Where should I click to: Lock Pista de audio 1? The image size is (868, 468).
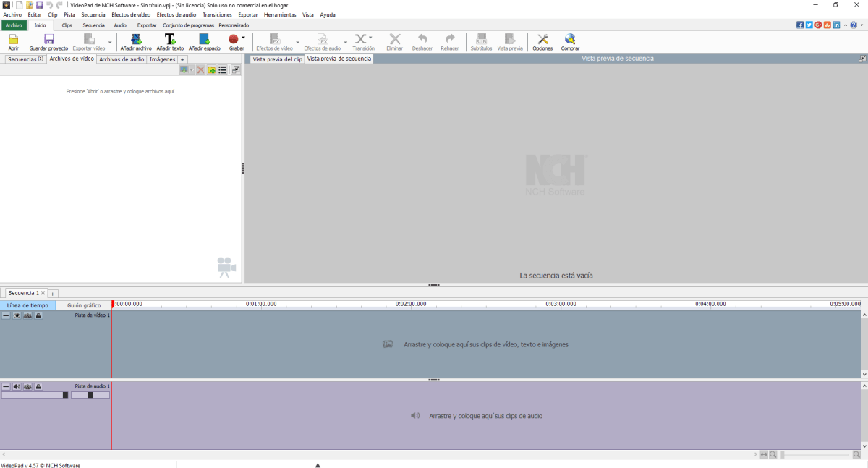pos(38,387)
